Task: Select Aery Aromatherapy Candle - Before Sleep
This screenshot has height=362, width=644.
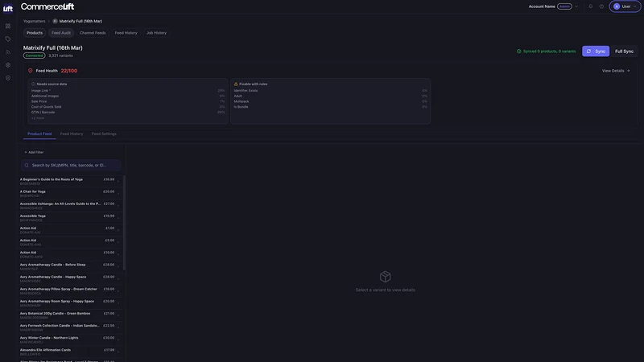Action: pos(70,266)
